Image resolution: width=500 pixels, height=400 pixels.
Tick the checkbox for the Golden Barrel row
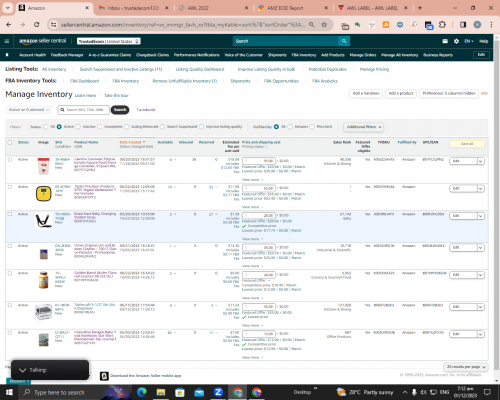click(x=10, y=273)
